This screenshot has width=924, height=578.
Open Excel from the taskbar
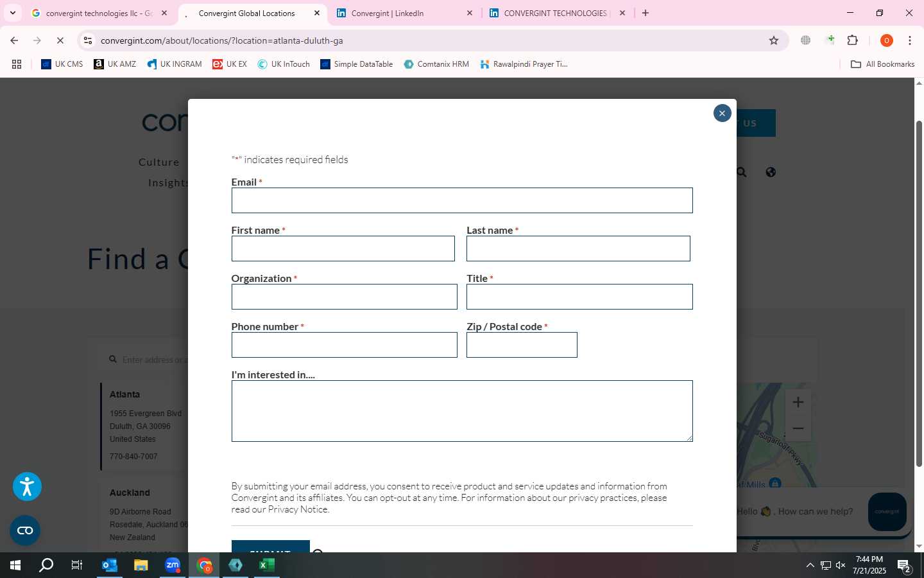click(x=267, y=565)
